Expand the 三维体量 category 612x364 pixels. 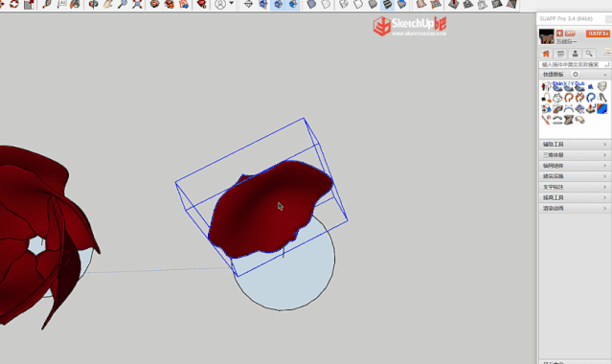(x=575, y=154)
